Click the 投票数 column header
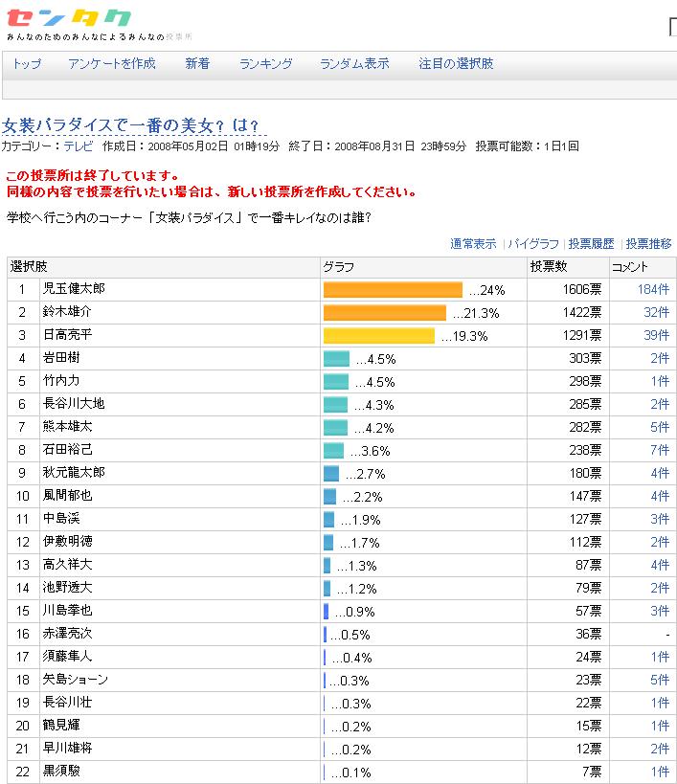The width and height of the screenshot is (677, 784). pos(550,267)
